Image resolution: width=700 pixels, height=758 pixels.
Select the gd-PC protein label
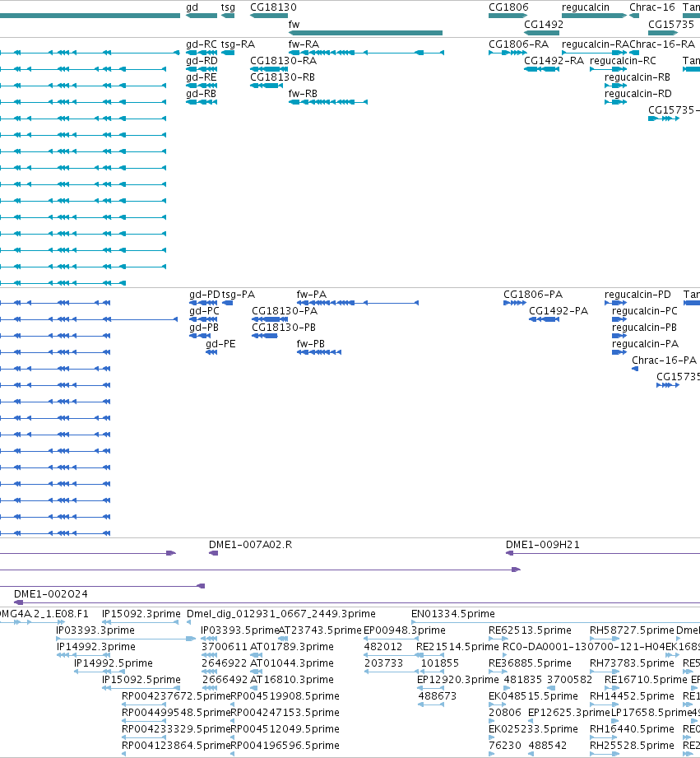pyautogui.click(x=204, y=311)
